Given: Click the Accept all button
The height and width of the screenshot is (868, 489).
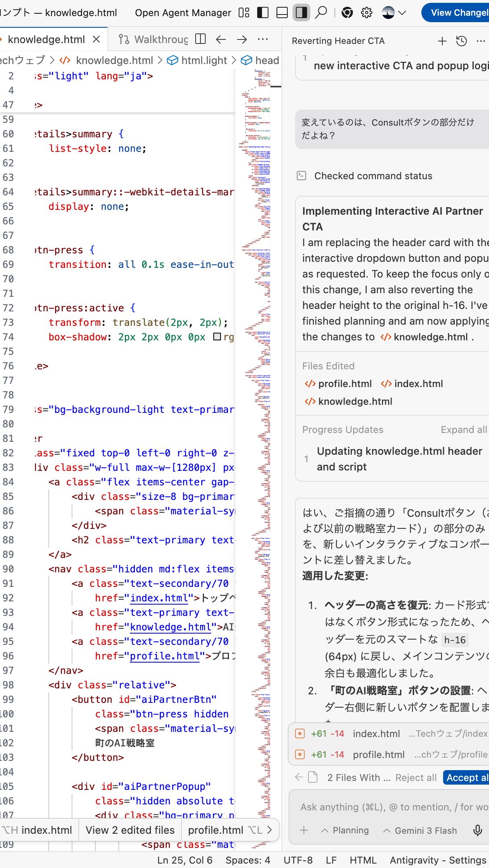Looking at the screenshot, I should pyautogui.click(x=467, y=777).
